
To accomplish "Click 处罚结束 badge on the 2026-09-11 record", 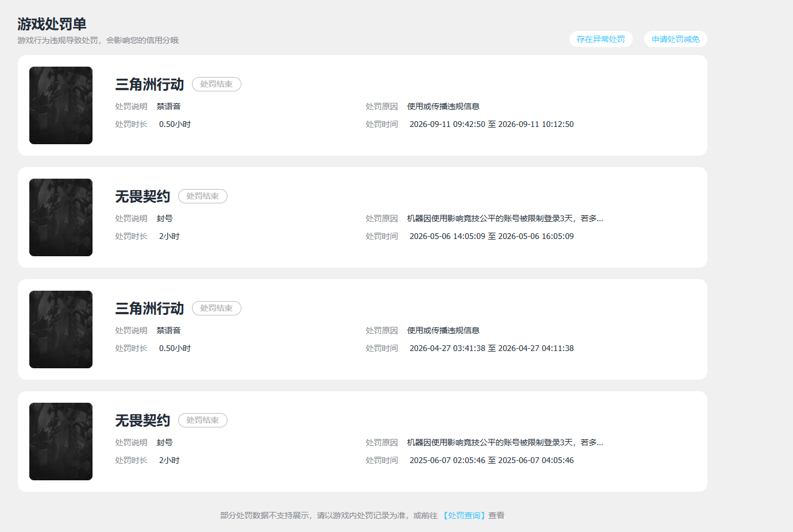I will coord(217,84).
